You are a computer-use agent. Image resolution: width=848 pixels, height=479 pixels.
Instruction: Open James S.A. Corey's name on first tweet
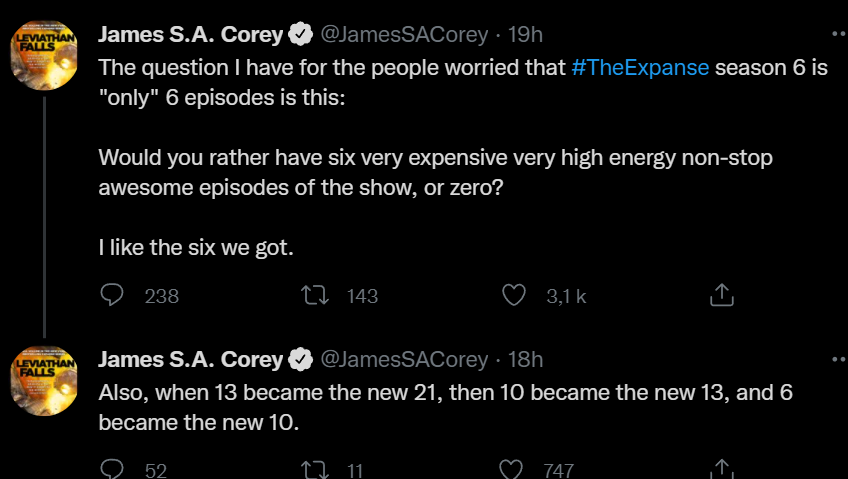click(x=190, y=35)
